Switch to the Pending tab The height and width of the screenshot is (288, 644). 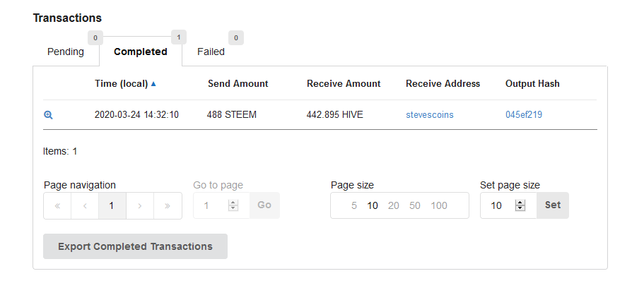(66, 52)
